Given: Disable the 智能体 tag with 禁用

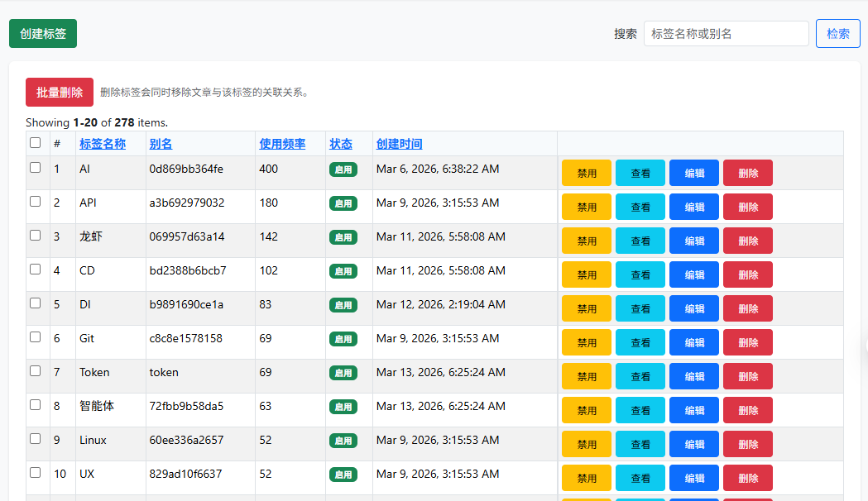Looking at the screenshot, I should point(587,410).
